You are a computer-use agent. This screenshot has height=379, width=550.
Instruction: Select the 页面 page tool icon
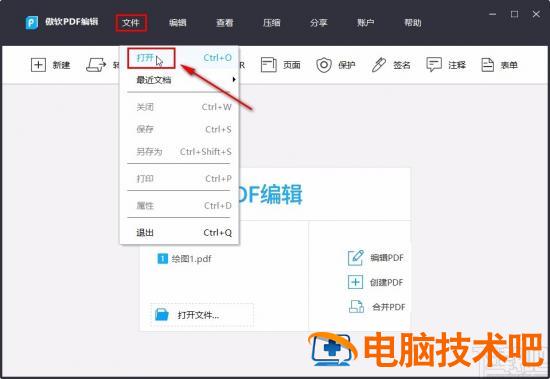269,65
